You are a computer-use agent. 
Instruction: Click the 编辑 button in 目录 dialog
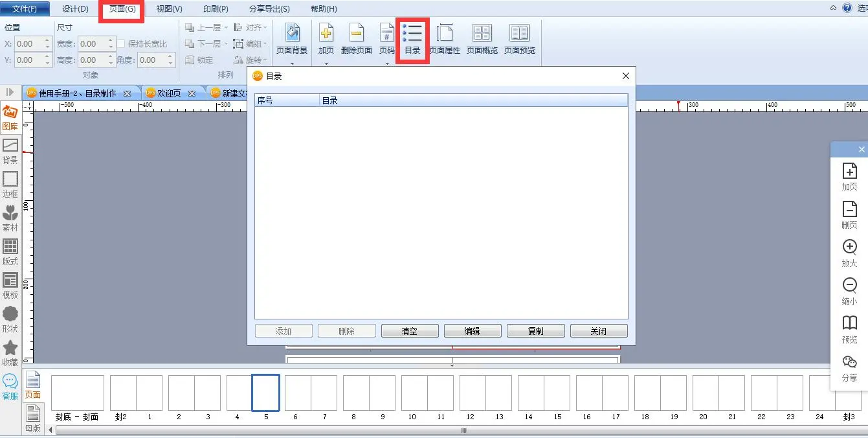tap(473, 331)
